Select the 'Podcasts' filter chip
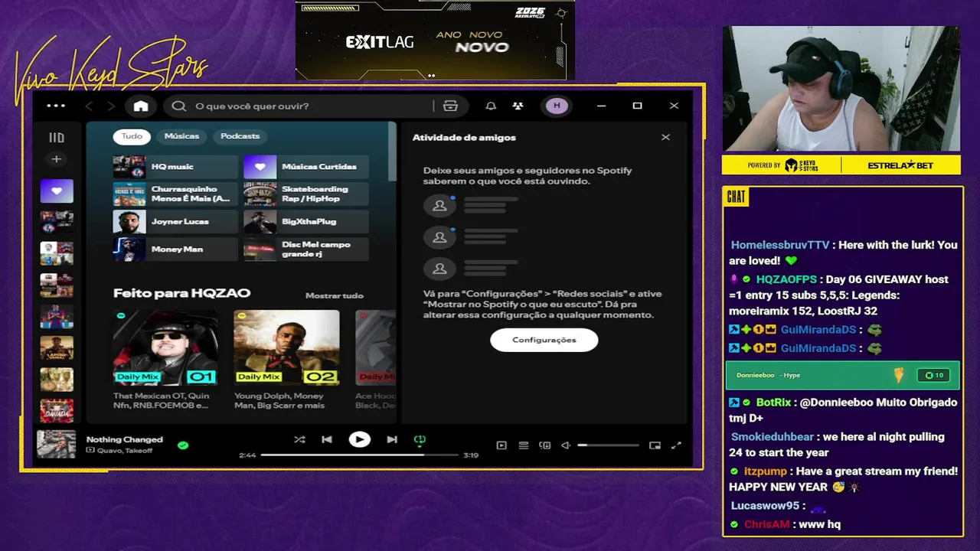This screenshot has height=551, width=980. point(240,136)
